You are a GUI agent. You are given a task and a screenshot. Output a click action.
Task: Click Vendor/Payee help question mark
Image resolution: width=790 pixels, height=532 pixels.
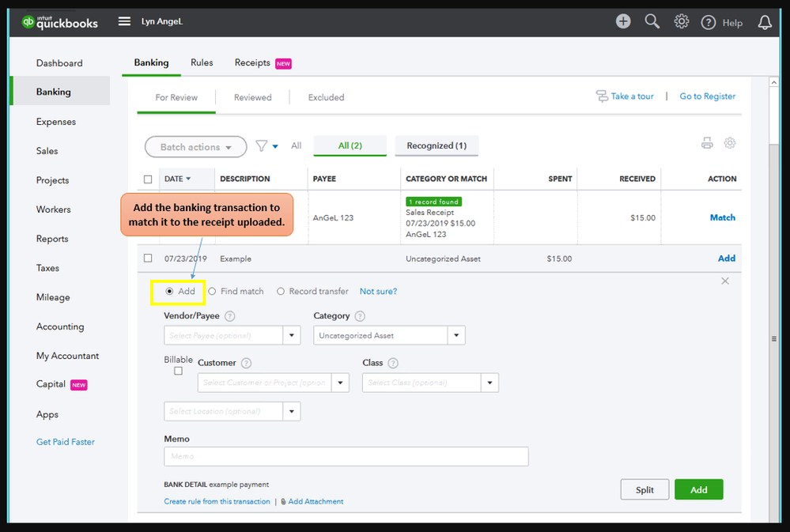tap(230, 316)
